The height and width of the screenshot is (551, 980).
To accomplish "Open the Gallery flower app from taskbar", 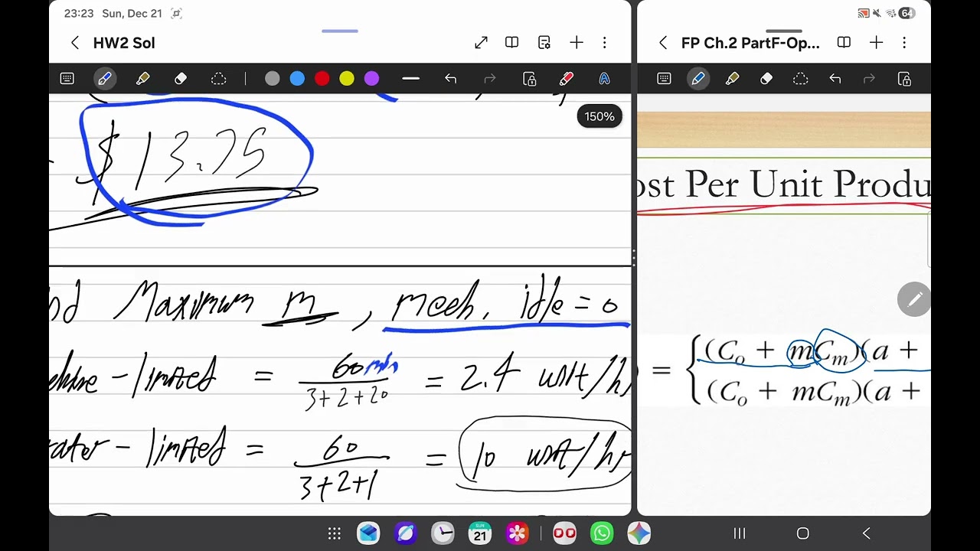I will tap(518, 533).
